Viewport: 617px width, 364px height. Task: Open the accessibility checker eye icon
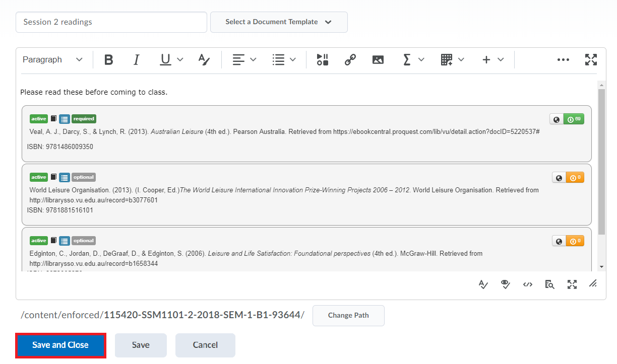coord(506,284)
